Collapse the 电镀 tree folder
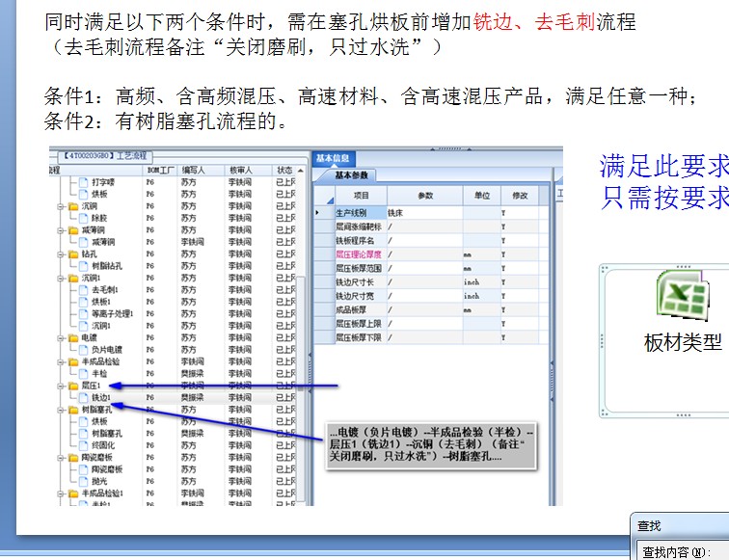This screenshot has height=560, width=729. tap(61, 338)
